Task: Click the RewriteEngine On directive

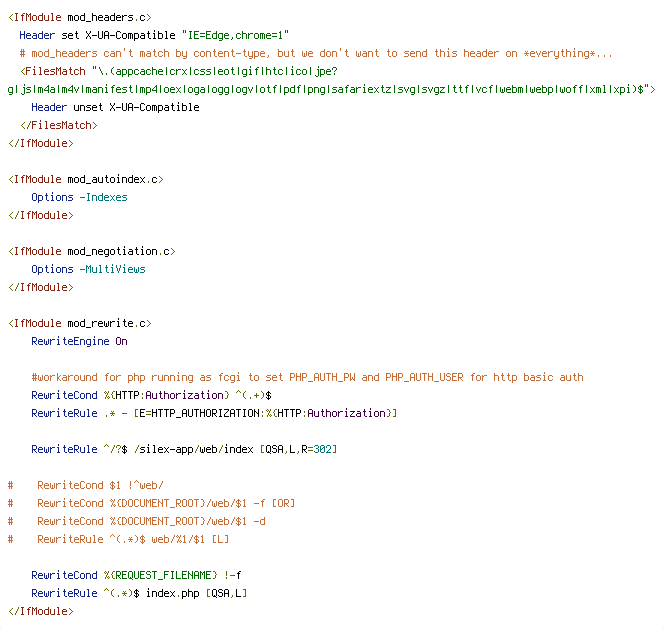Action: pyautogui.click(x=79, y=341)
